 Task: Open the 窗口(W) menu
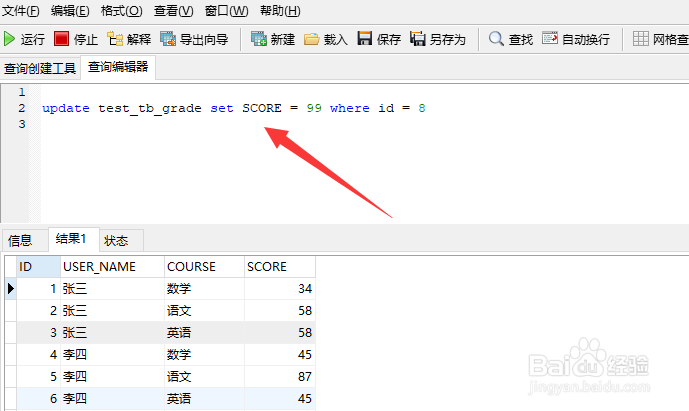(226, 11)
